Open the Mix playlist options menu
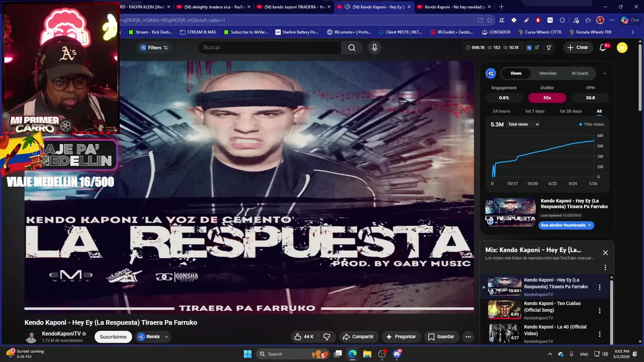644x362 pixels. click(x=605, y=267)
